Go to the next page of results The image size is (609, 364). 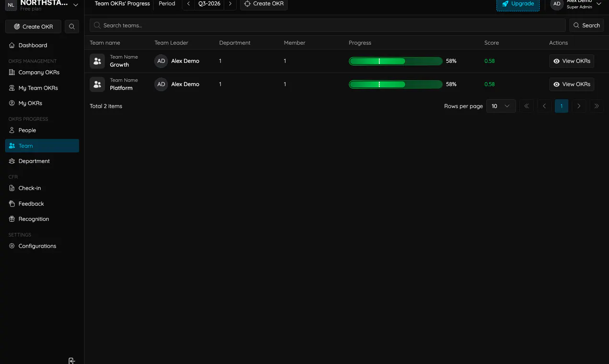coord(579,106)
